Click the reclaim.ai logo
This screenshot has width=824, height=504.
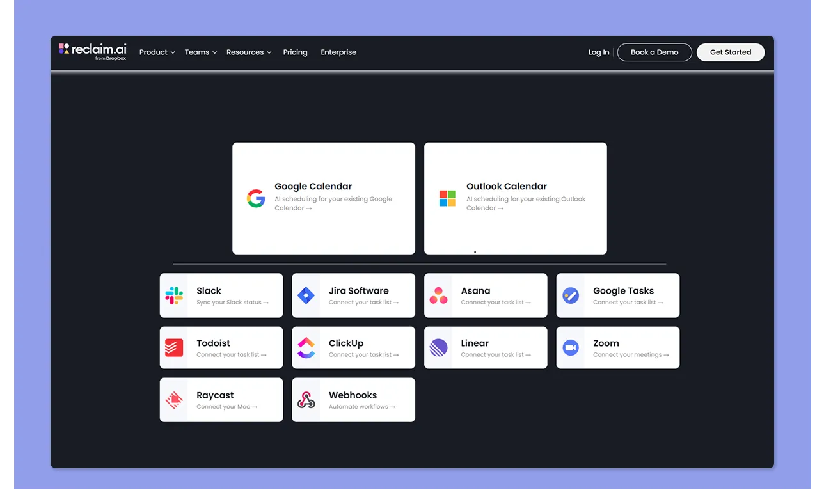(92, 51)
